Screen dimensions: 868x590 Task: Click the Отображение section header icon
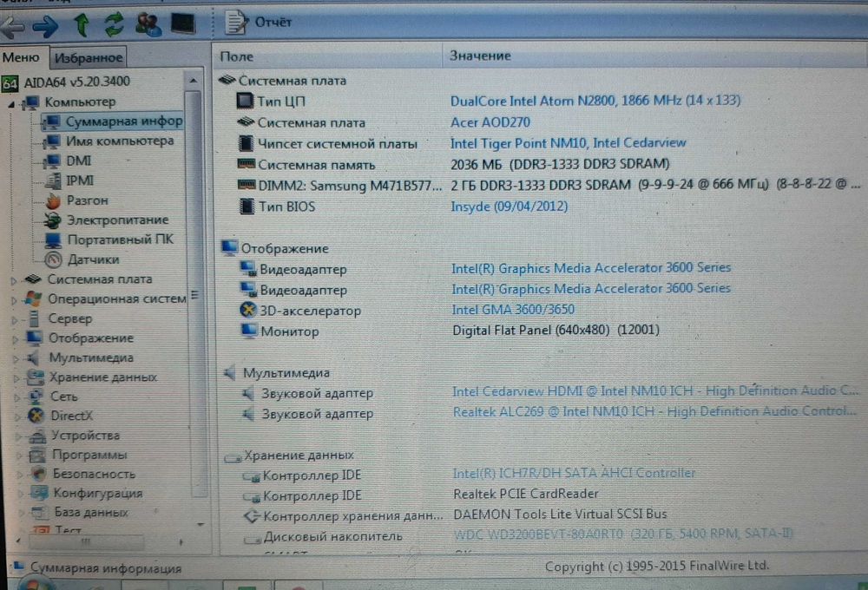(229, 248)
